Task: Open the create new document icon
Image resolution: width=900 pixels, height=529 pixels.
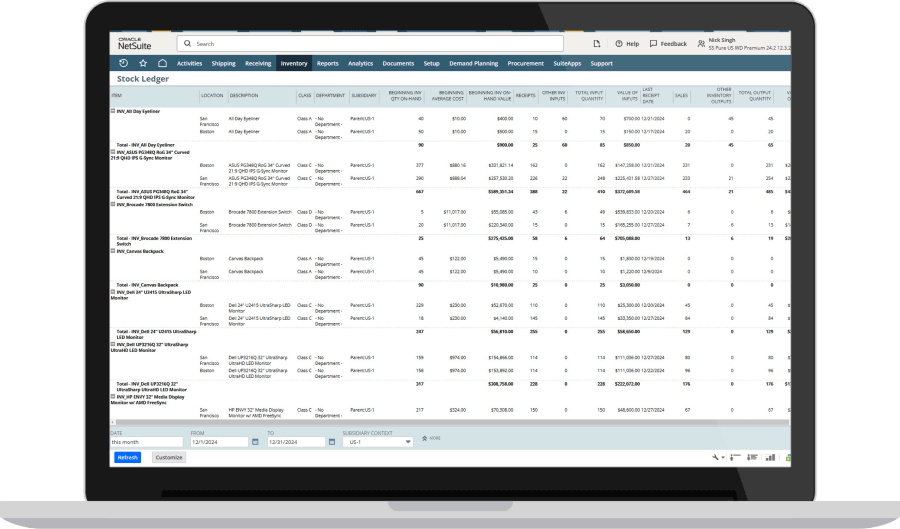Action: pyautogui.click(x=597, y=44)
